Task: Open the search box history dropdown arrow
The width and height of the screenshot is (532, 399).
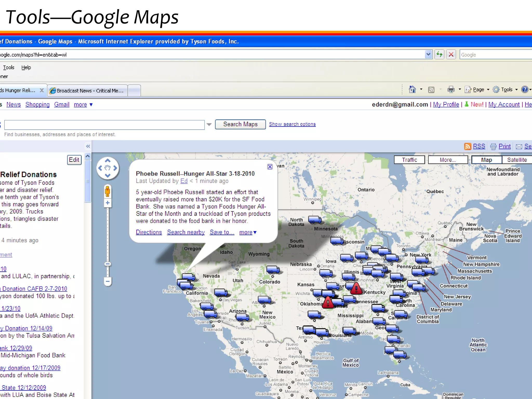Action: point(209,125)
